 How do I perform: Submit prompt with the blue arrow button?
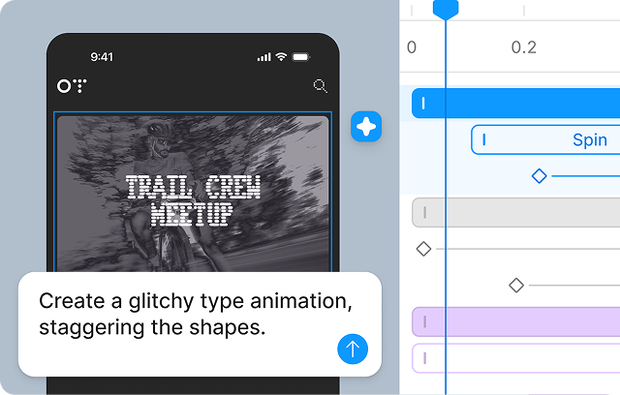point(352,349)
